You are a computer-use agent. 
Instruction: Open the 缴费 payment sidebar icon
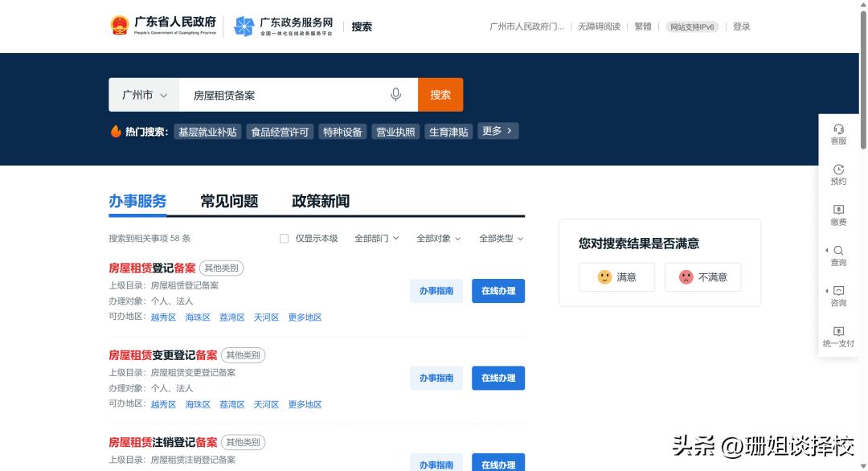tap(838, 215)
